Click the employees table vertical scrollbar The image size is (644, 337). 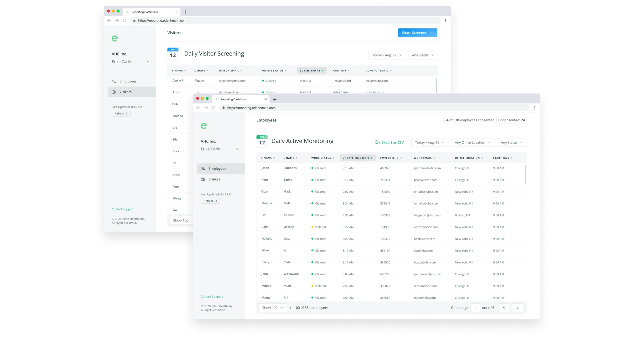point(525,175)
